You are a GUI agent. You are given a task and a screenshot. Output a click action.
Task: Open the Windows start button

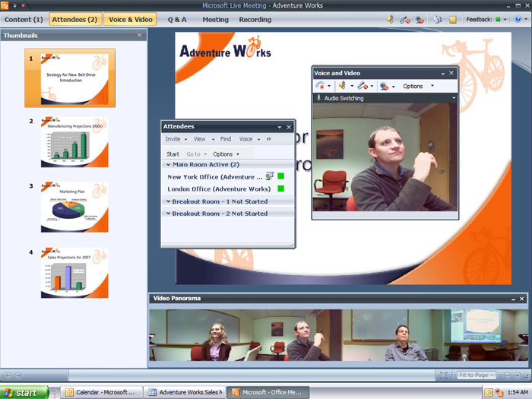[x=24, y=393]
